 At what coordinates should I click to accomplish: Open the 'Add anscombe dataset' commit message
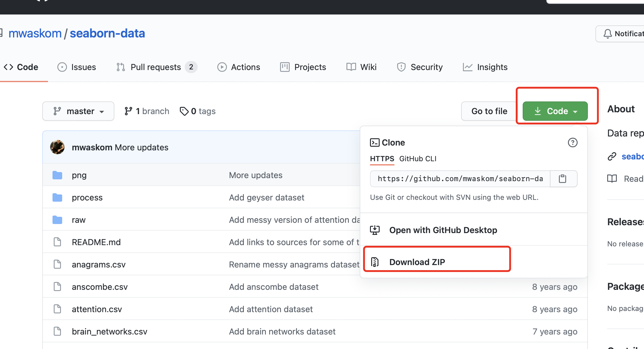coord(274,287)
